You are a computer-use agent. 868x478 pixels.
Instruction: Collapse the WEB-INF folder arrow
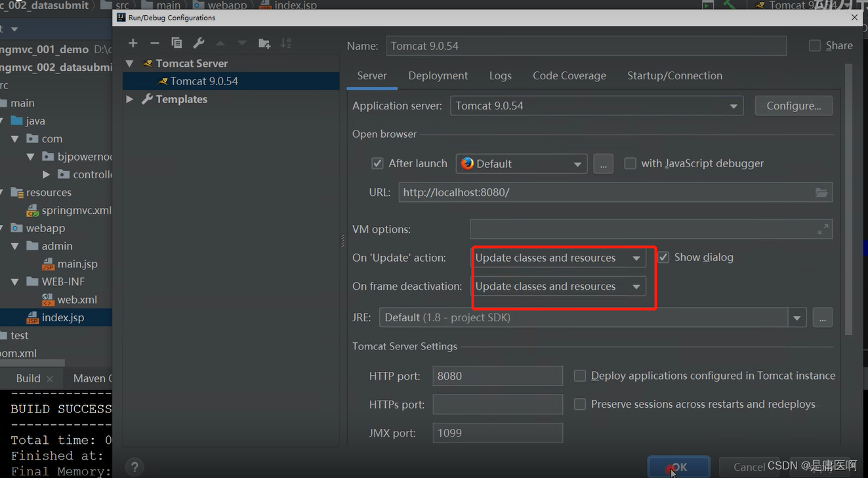pyautogui.click(x=15, y=282)
